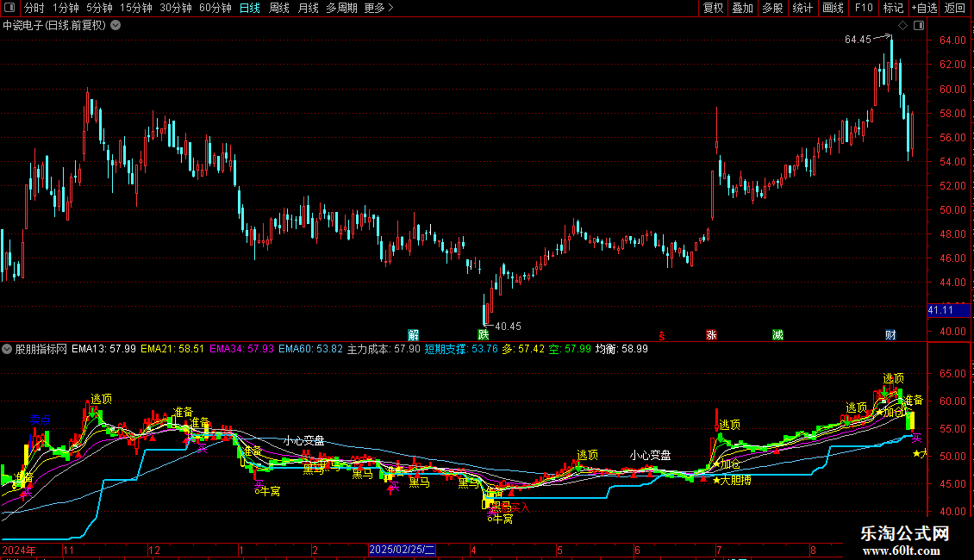Viewport: 974px width, 560px height.
Task: Expand the 更多 period options
Action: click(x=378, y=8)
